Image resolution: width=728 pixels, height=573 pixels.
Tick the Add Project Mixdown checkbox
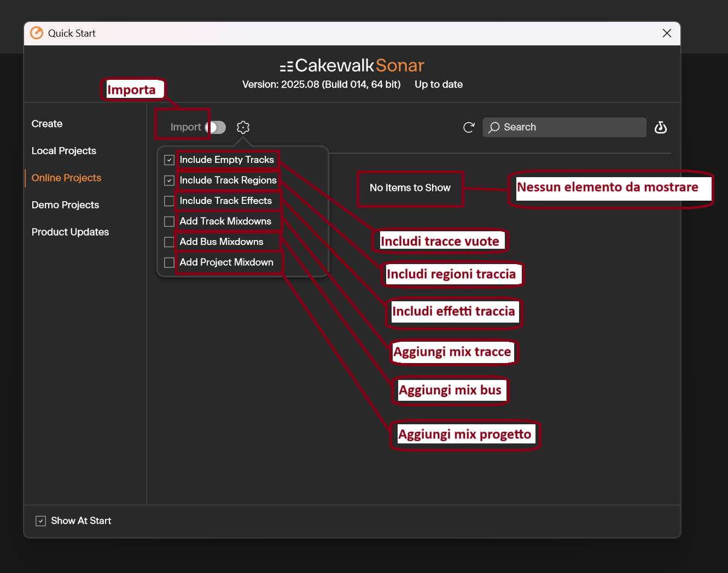[170, 262]
